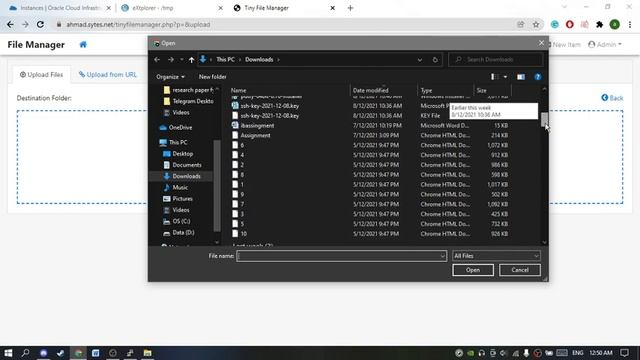Toggle the preview pane icon

click(x=521, y=77)
